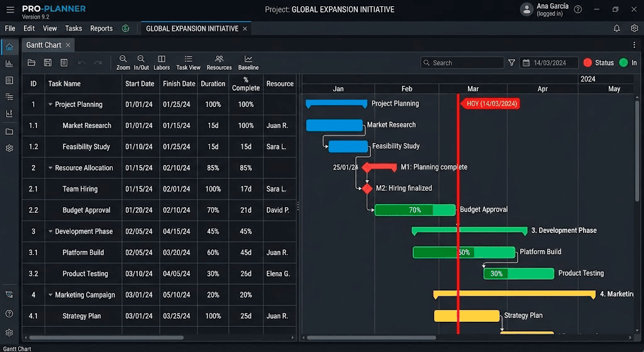Open the hamburger main menu

tap(10, 9)
